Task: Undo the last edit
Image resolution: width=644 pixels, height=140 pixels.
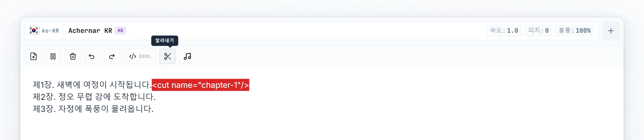Action: tap(92, 56)
